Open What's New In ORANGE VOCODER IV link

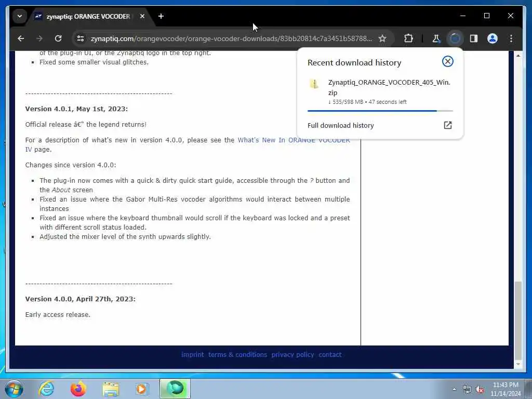(x=294, y=140)
